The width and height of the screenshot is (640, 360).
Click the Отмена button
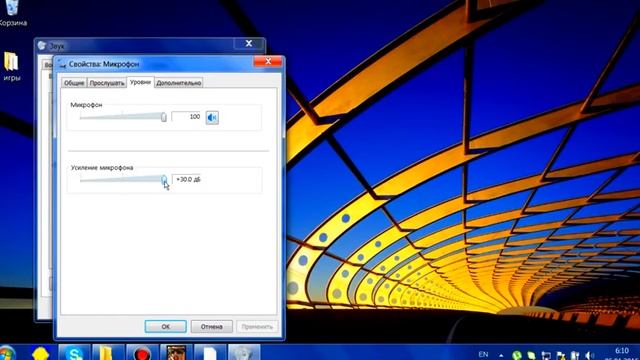tap(211, 327)
